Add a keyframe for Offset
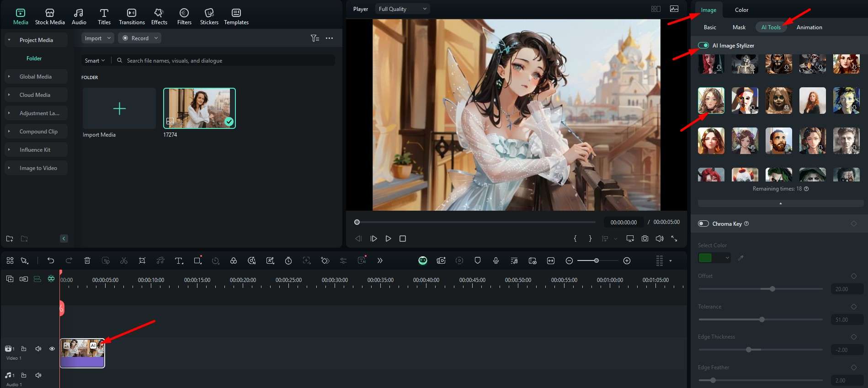The image size is (868, 388). click(853, 276)
